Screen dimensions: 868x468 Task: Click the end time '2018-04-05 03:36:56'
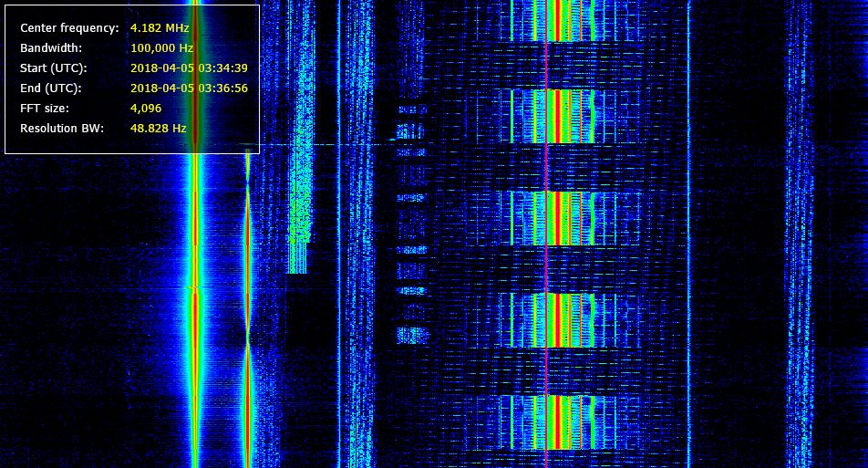coord(189,88)
